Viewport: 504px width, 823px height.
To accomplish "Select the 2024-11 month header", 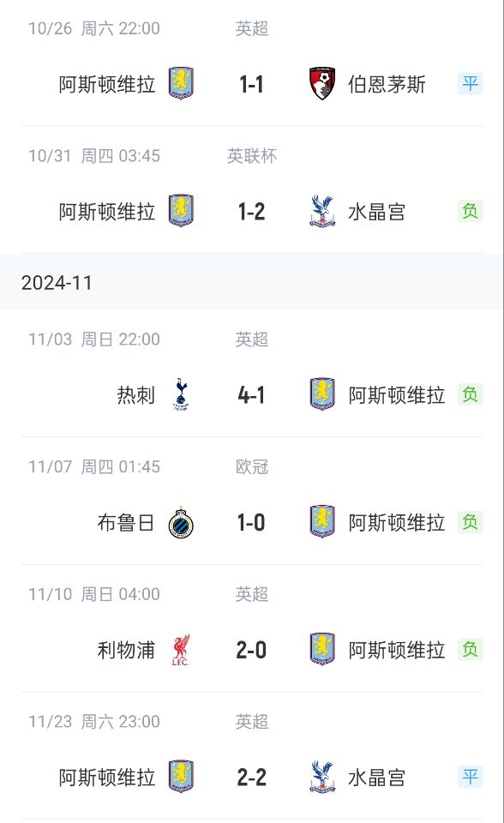I will coord(252,282).
